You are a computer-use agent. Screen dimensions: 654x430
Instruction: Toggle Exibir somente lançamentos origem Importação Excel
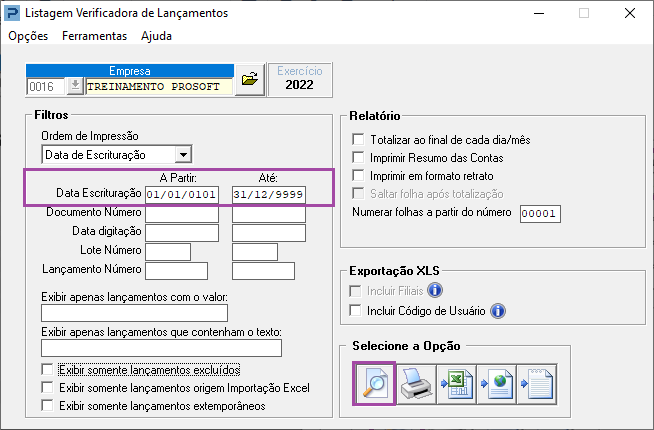pos(47,387)
